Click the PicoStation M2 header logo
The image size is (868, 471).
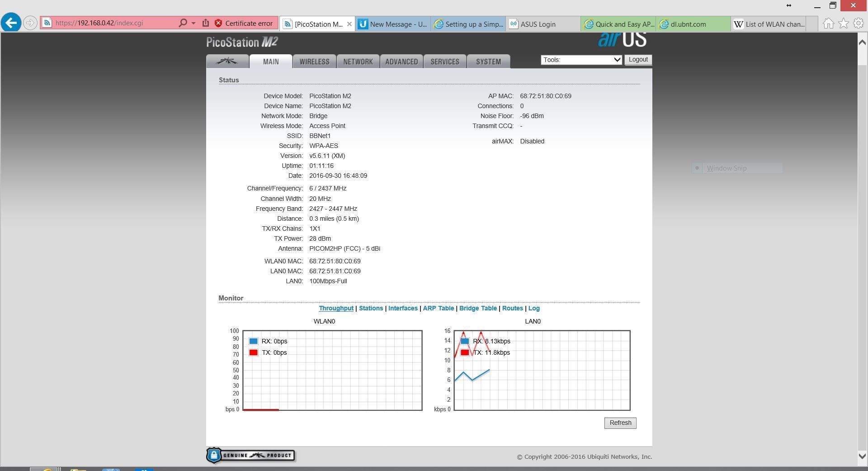242,42
